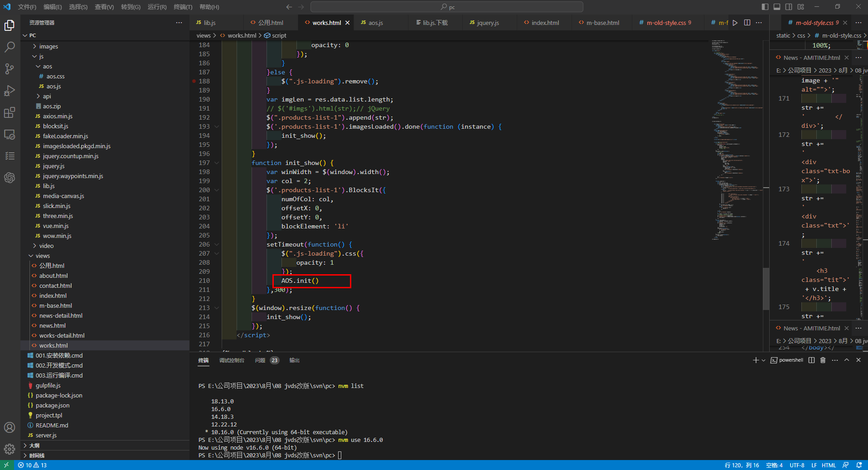Open 终端(T) menu
The height and width of the screenshot is (470, 868).
coord(183,7)
